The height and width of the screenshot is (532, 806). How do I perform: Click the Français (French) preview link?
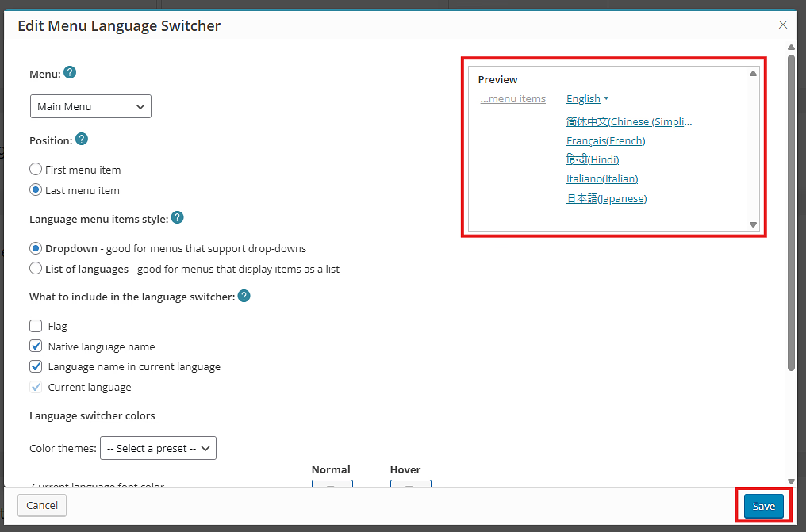click(605, 140)
